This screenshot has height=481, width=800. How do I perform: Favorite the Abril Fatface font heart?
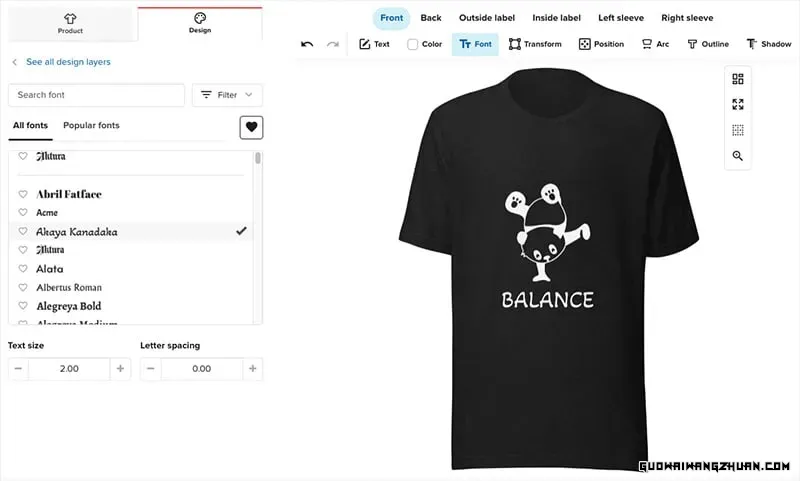tap(23, 194)
